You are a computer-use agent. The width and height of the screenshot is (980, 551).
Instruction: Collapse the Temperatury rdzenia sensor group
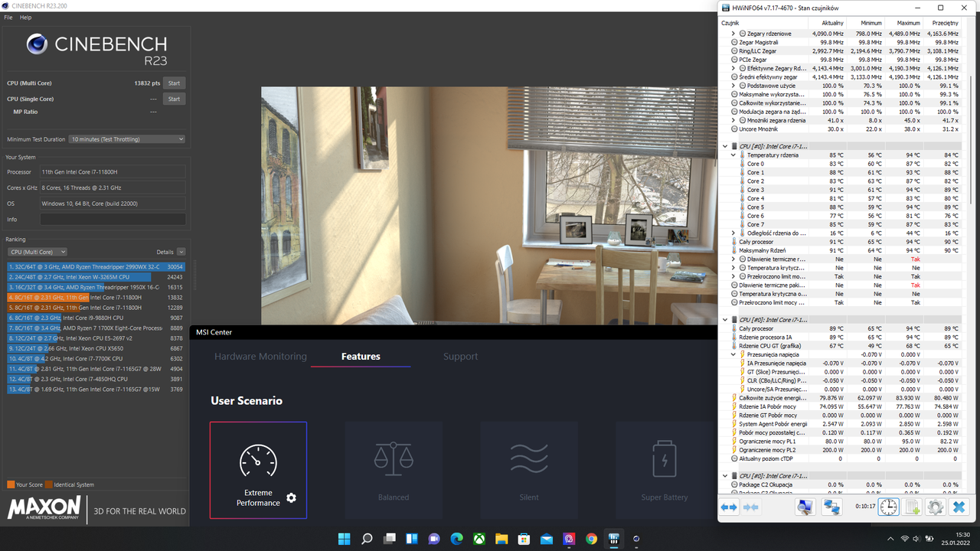(733, 155)
